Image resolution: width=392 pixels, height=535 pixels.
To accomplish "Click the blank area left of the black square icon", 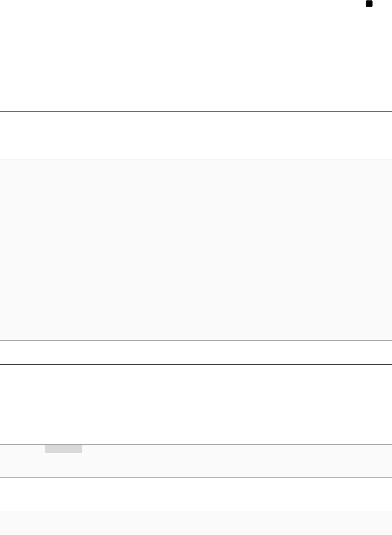I will (182, 4).
